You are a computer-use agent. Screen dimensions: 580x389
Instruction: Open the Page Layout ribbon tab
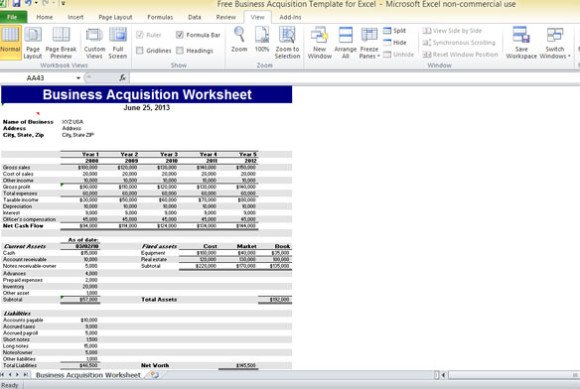115,17
